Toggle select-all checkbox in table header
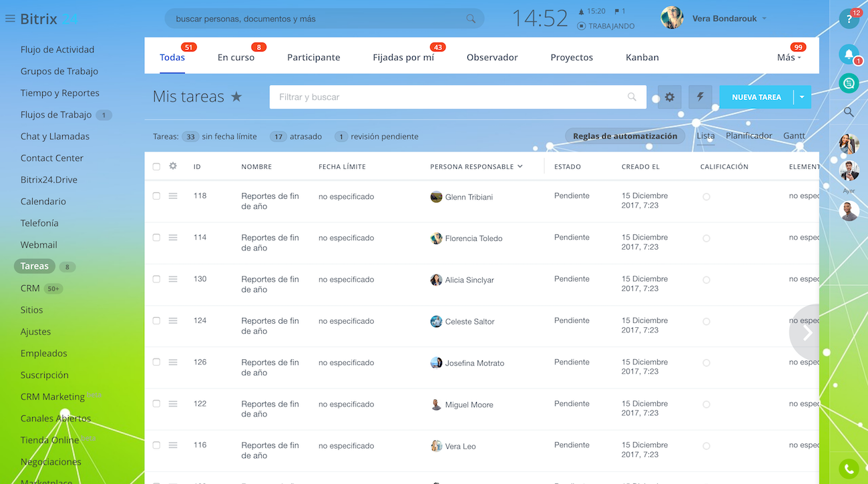The height and width of the screenshot is (484, 868). pos(156,166)
